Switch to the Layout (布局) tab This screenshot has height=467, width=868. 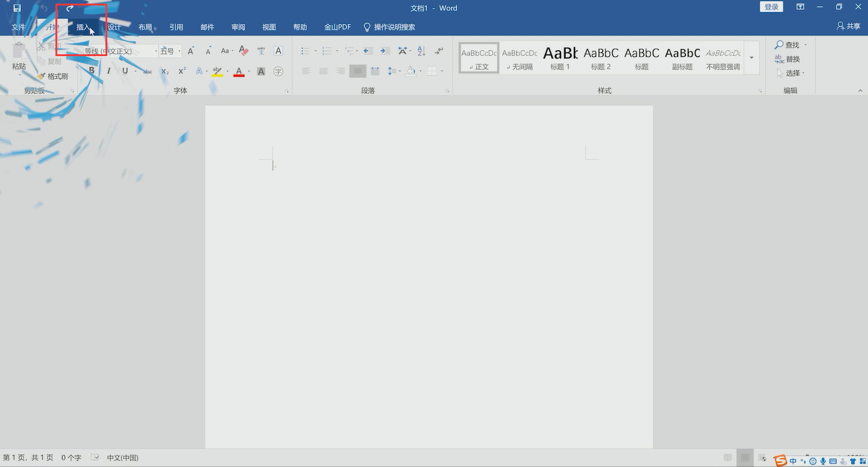tap(145, 27)
